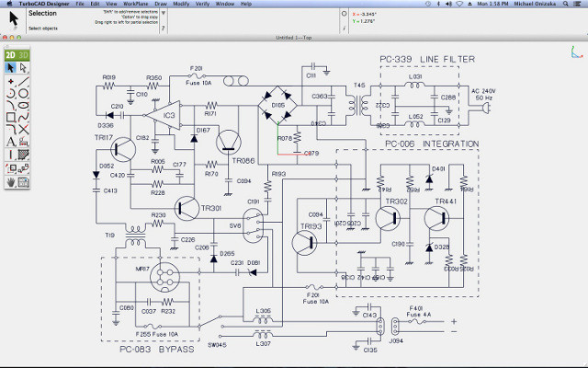The image size is (588, 368).
Task: Select the Text tool
Action: 10,142
